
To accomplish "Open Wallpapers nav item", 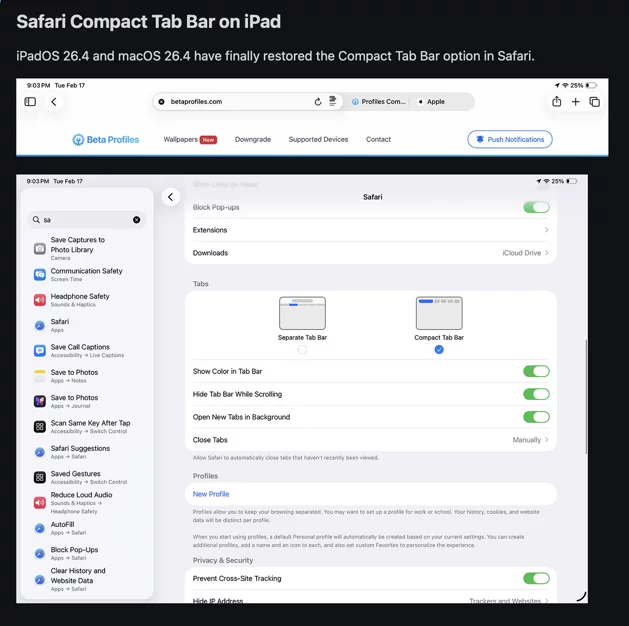I will point(190,140).
